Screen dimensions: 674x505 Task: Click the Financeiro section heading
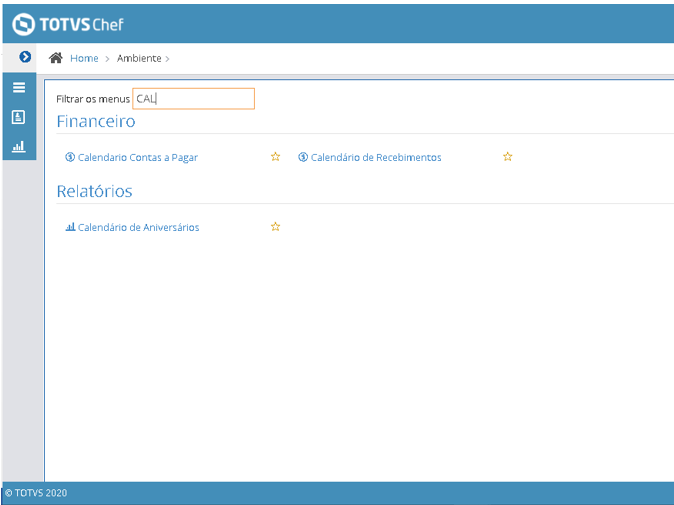pos(96,122)
